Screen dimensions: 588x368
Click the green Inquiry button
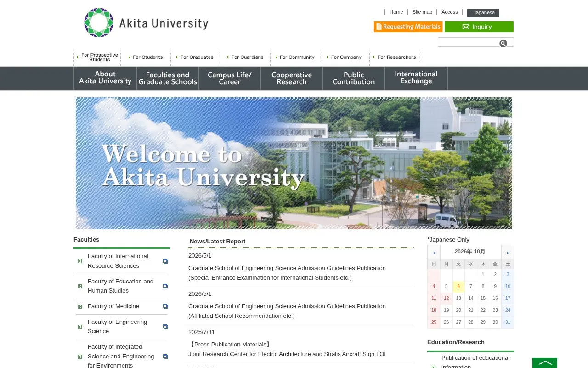[x=479, y=27]
